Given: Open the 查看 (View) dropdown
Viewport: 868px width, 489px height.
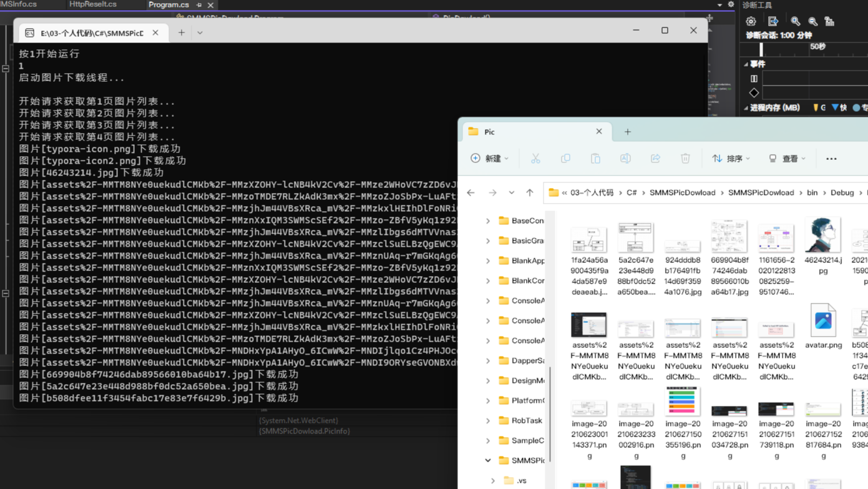Looking at the screenshot, I should click(788, 159).
